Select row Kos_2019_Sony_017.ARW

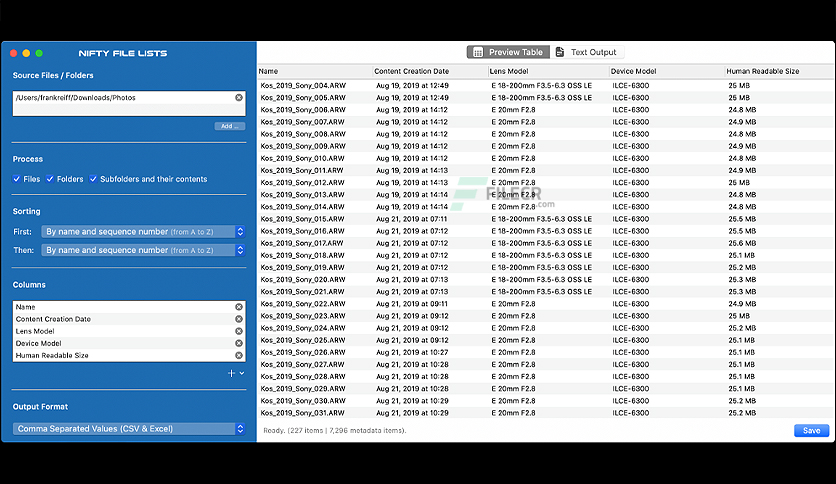coord(546,243)
